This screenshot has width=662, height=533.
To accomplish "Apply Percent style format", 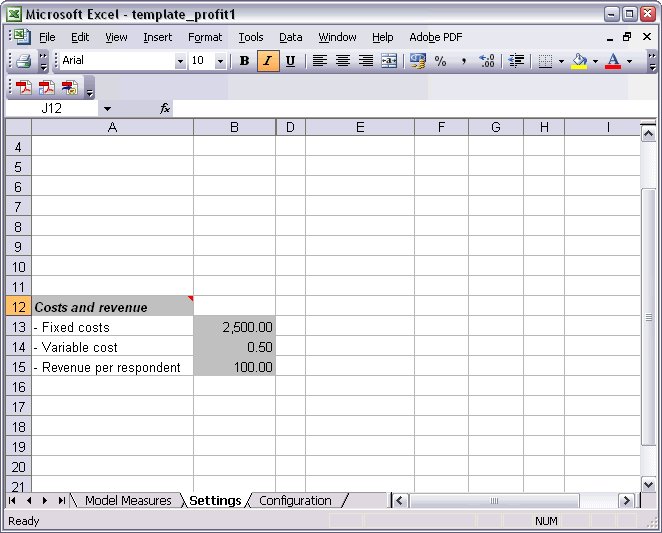I will point(440,61).
